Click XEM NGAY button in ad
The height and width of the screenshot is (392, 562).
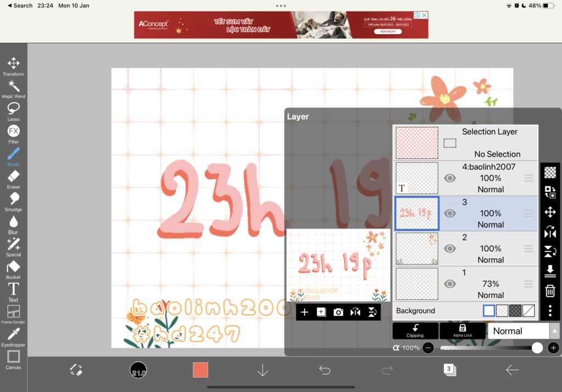tap(388, 31)
